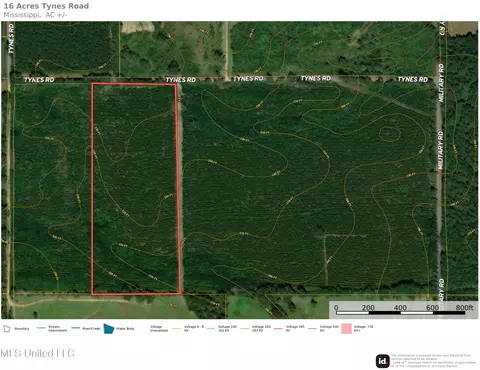Click the '400' scale bar label
The width and height of the screenshot is (480, 370).
(x=400, y=307)
